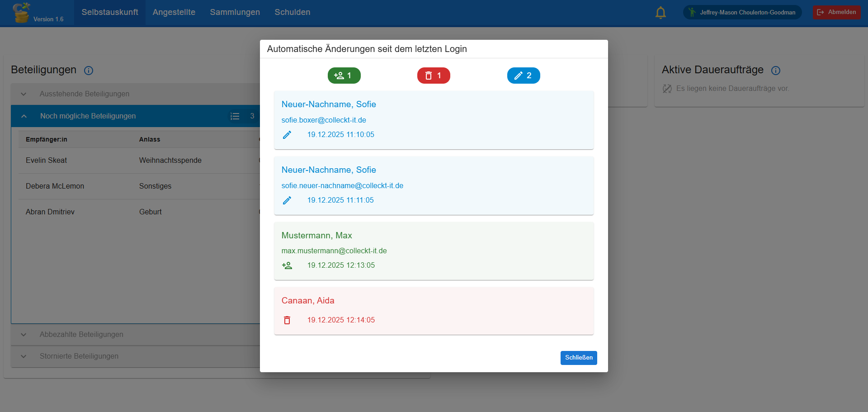The image size is (868, 412).
Task: Open the Angestellte tab
Action: [x=174, y=12]
